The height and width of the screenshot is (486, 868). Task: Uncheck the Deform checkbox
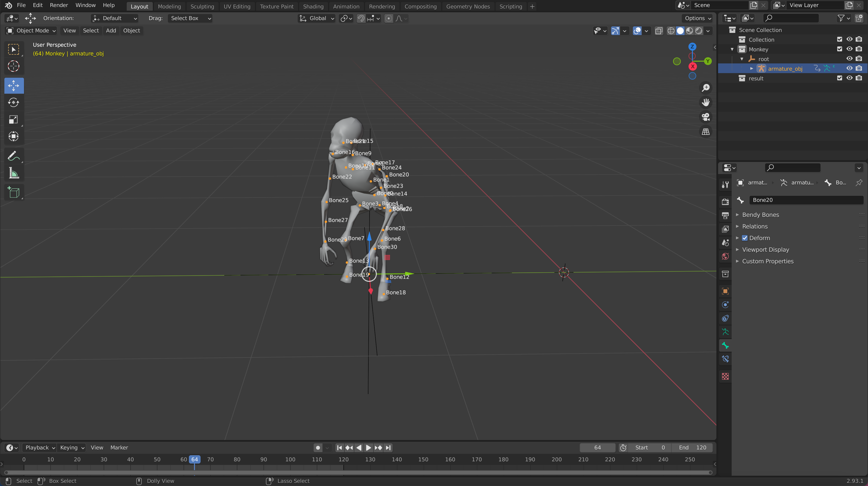tap(745, 238)
